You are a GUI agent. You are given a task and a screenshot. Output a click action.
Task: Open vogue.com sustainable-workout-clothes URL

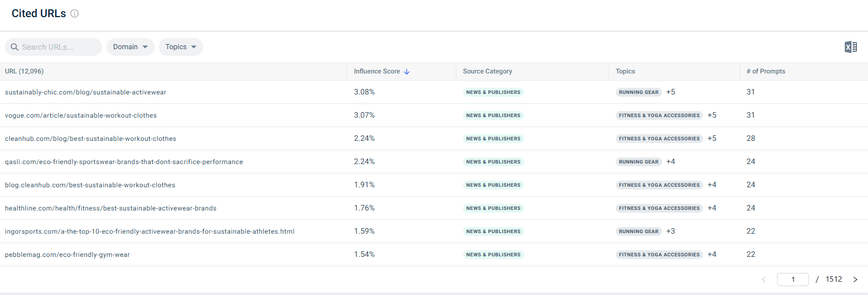click(x=81, y=115)
